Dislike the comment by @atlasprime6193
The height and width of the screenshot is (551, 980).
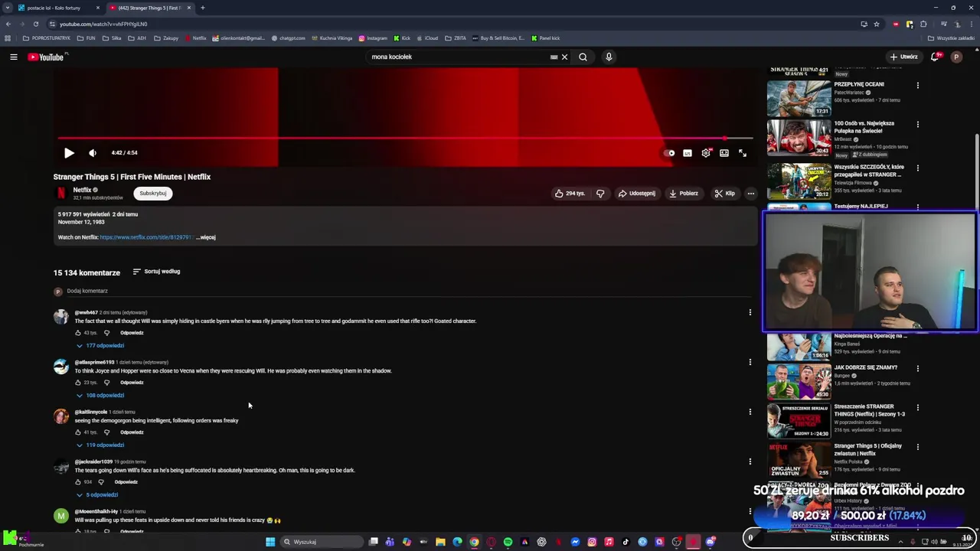(x=106, y=383)
